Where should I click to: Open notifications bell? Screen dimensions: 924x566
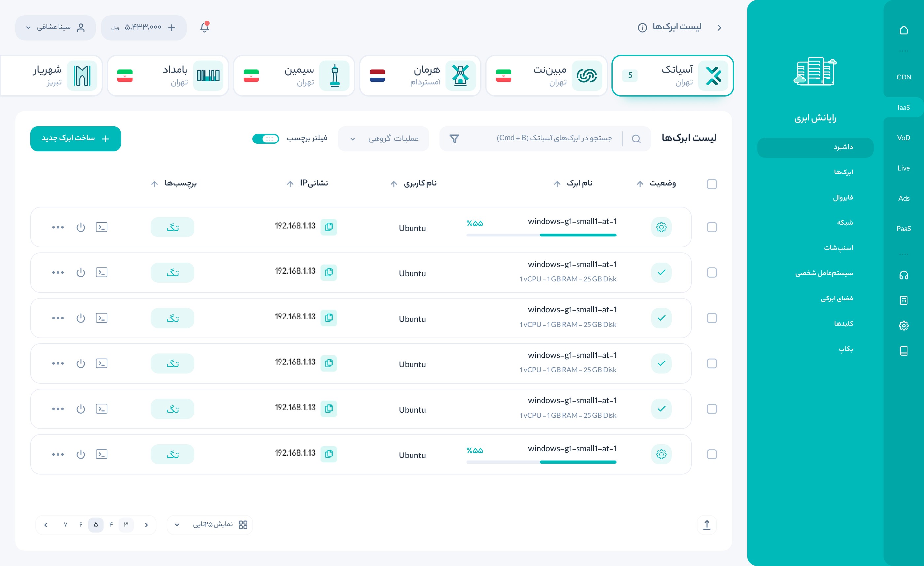204,27
